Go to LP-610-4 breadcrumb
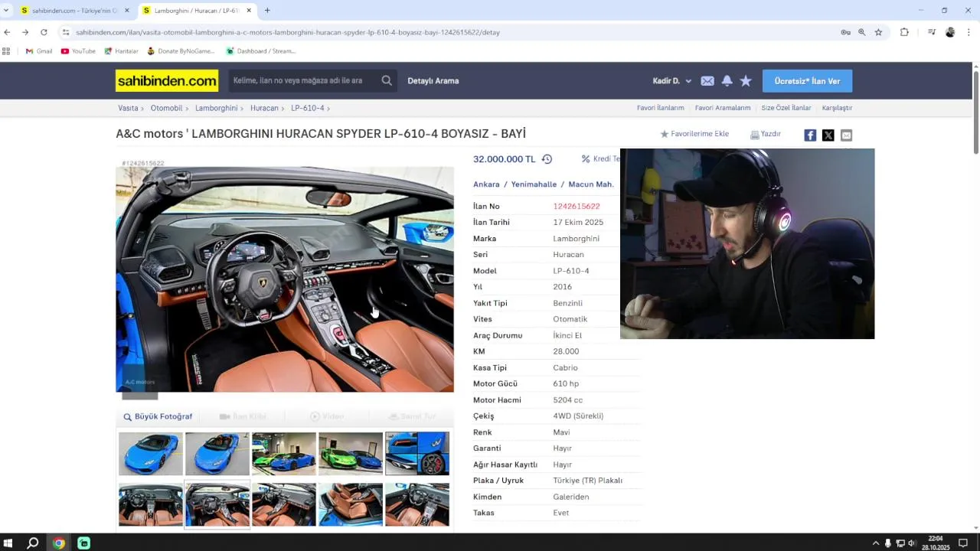The height and width of the screenshot is (551, 980). (308, 108)
